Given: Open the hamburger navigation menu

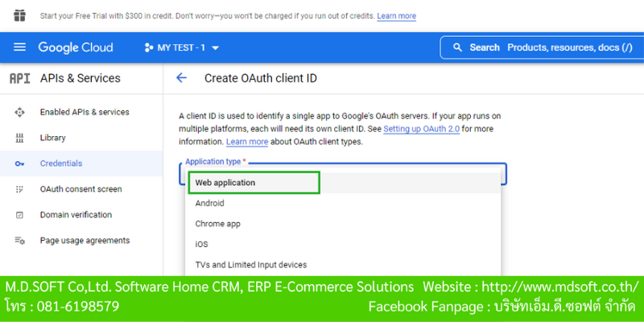Looking at the screenshot, I should 19,47.
